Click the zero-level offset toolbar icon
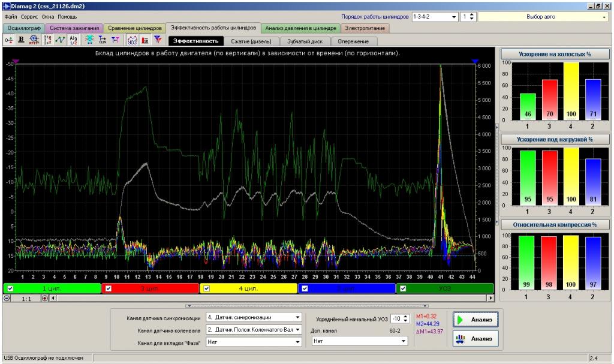614x364 pixels. click(8, 40)
